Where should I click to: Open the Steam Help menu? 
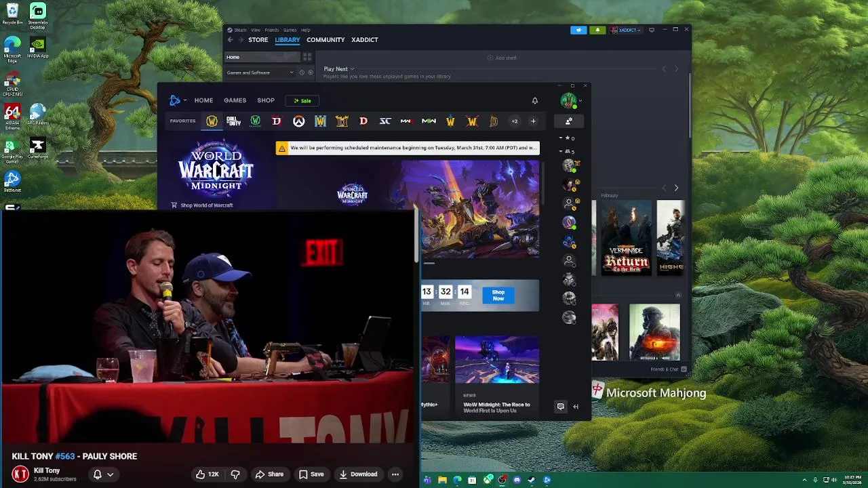point(306,30)
